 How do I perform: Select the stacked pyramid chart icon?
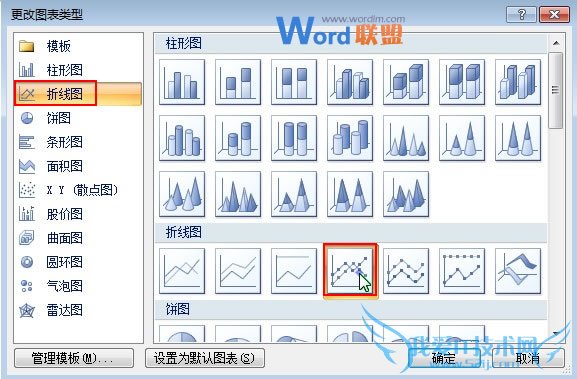[294, 194]
